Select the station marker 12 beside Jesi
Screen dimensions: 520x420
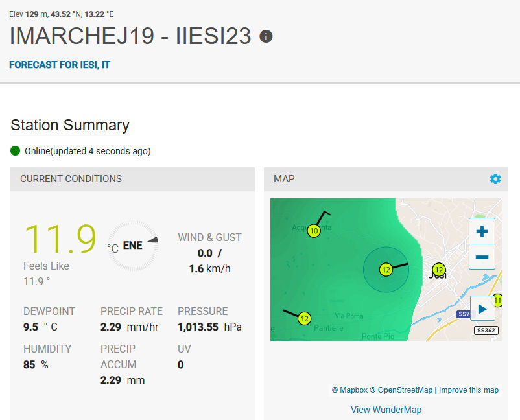pos(439,270)
